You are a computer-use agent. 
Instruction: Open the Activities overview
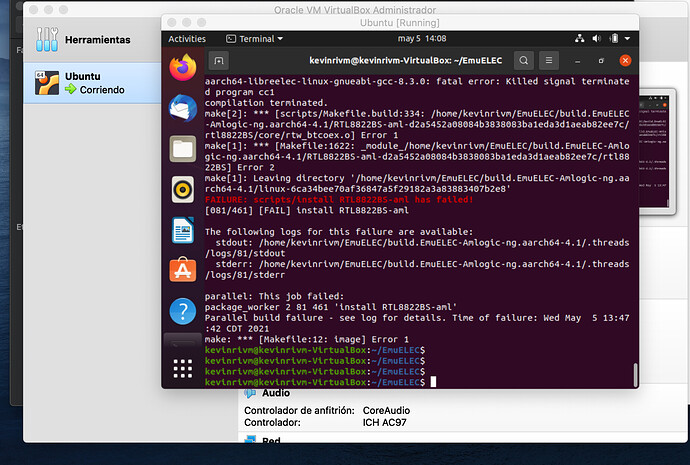(x=187, y=39)
